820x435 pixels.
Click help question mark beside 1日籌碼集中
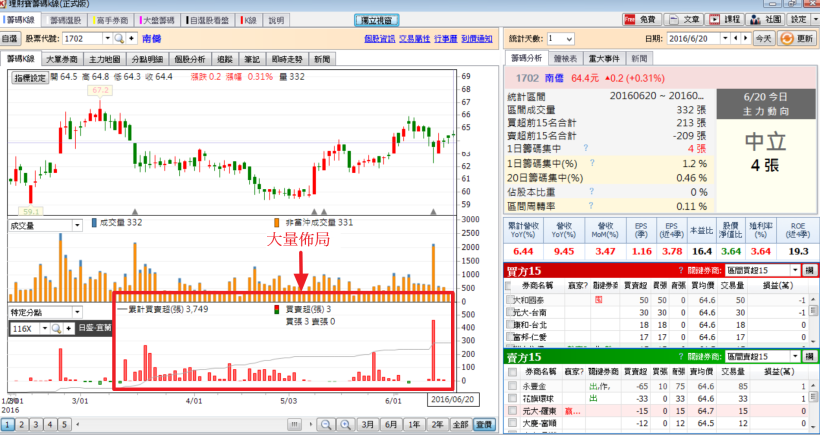click(585, 148)
